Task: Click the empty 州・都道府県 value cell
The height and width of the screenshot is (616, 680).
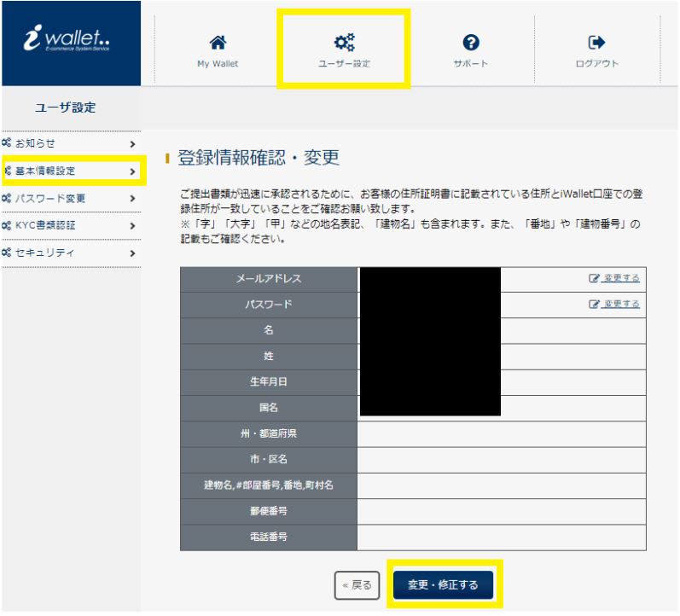Action: pos(502,433)
